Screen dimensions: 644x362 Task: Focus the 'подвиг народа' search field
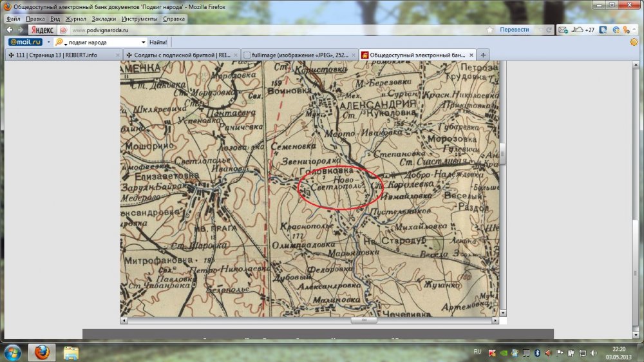click(104, 42)
